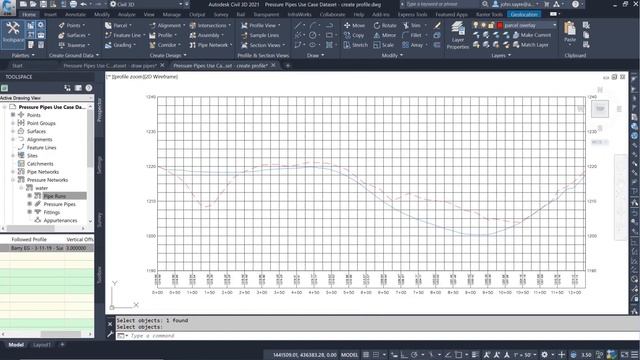Click the new drawing tab plus button
The image size is (640, 360).
click(x=287, y=65)
